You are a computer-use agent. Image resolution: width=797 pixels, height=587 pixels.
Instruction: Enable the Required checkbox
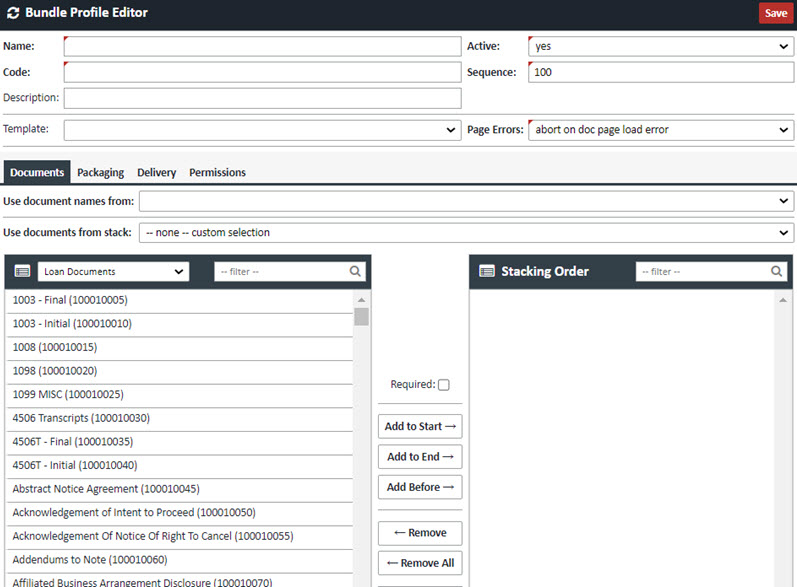click(444, 385)
